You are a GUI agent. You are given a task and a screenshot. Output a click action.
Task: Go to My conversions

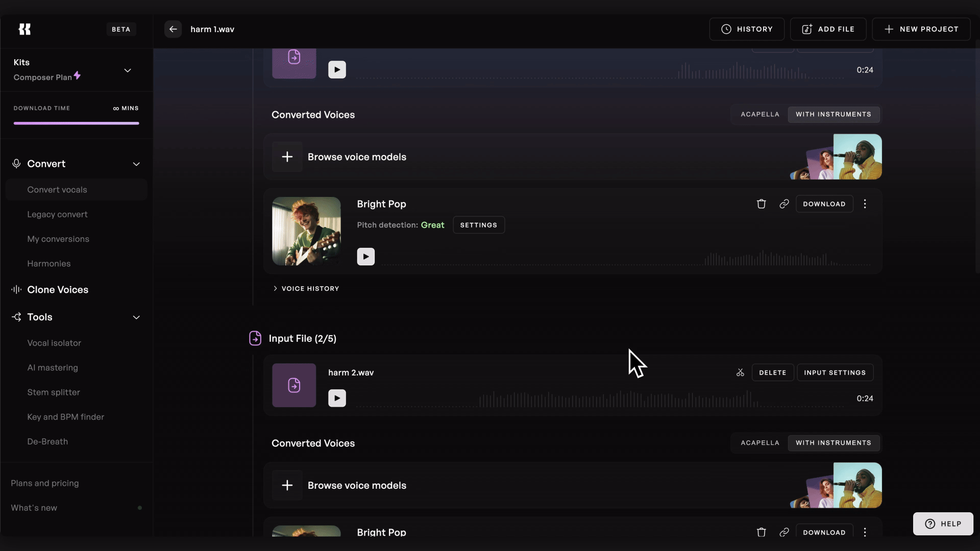pyautogui.click(x=58, y=239)
